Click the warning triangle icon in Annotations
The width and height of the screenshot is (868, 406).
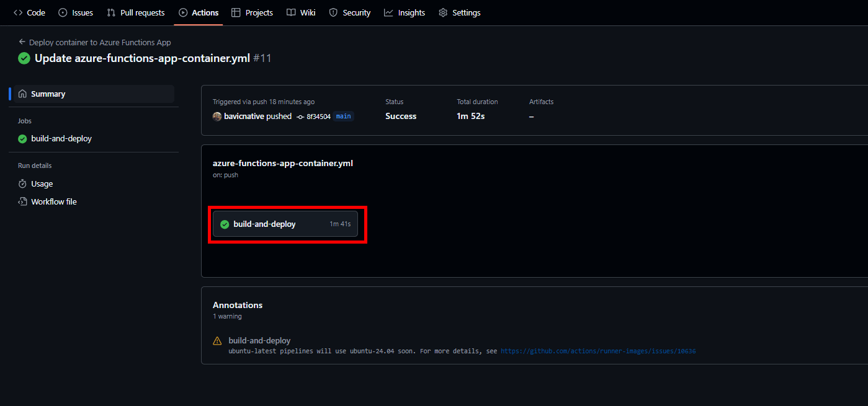(217, 340)
